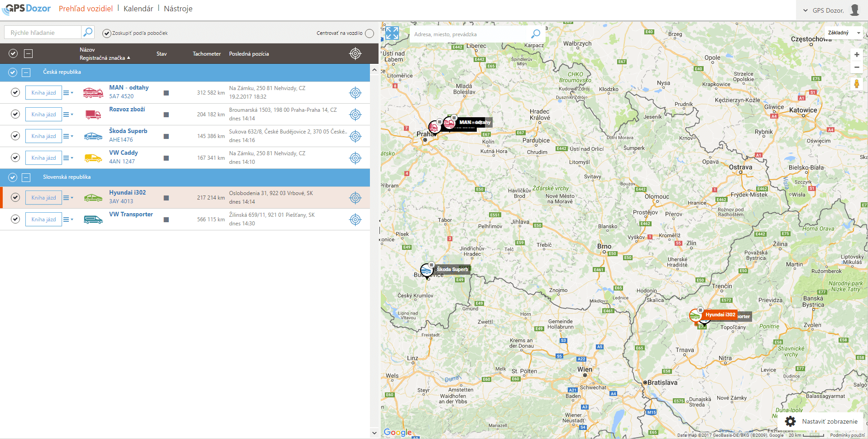Viewport: 868px width, 439px height.
Task: Click the map address search magnifier
Action: tap(536, 34)
